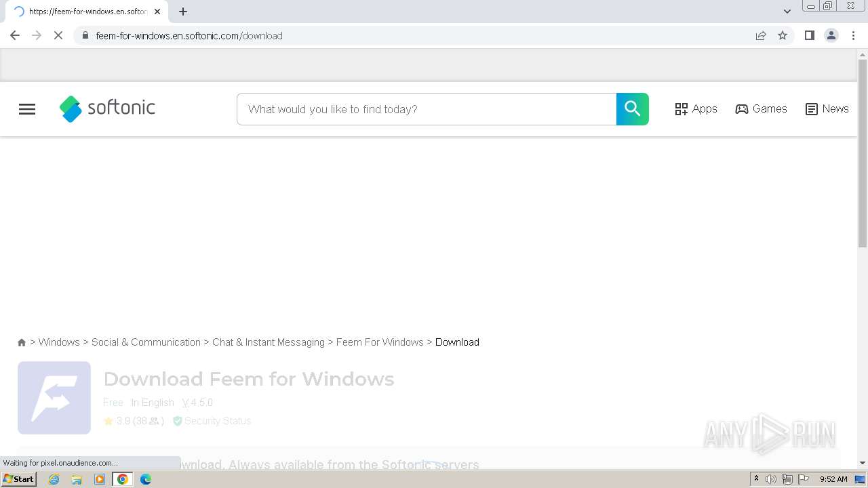
Task: Click the Softonic logo
Action: (107, 108)
